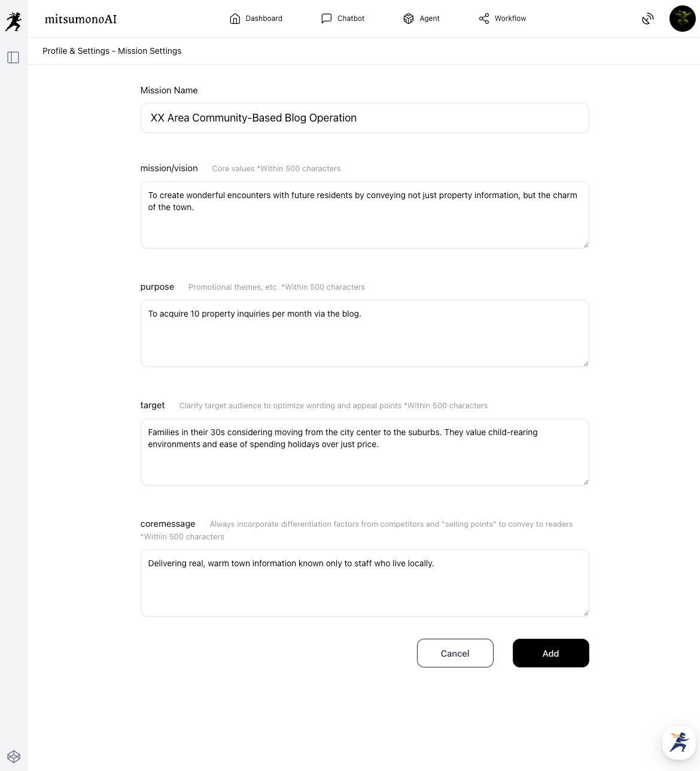Viewport: 700px width, 771px height.
Task: Click the Chatbot speech bubble icon
Action: (x=327, y=19)
